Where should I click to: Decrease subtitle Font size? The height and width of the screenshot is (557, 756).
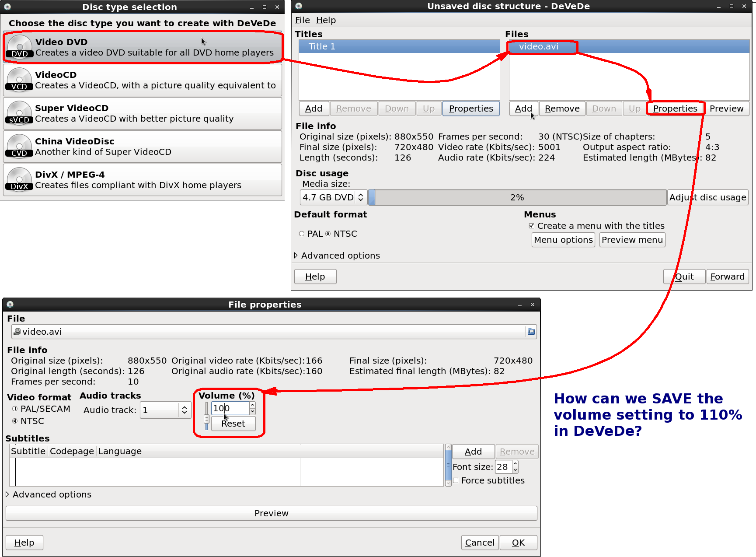click(515, 470)
